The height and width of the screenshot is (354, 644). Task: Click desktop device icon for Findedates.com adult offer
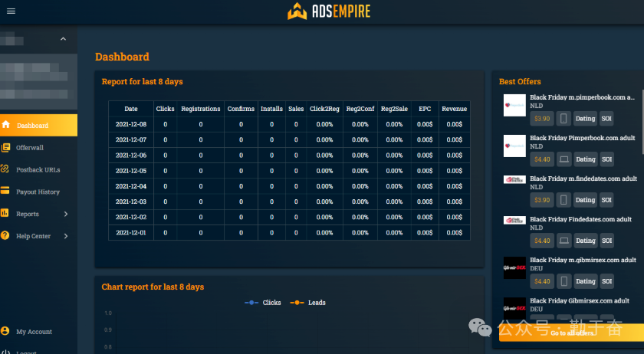click(564, 241)
